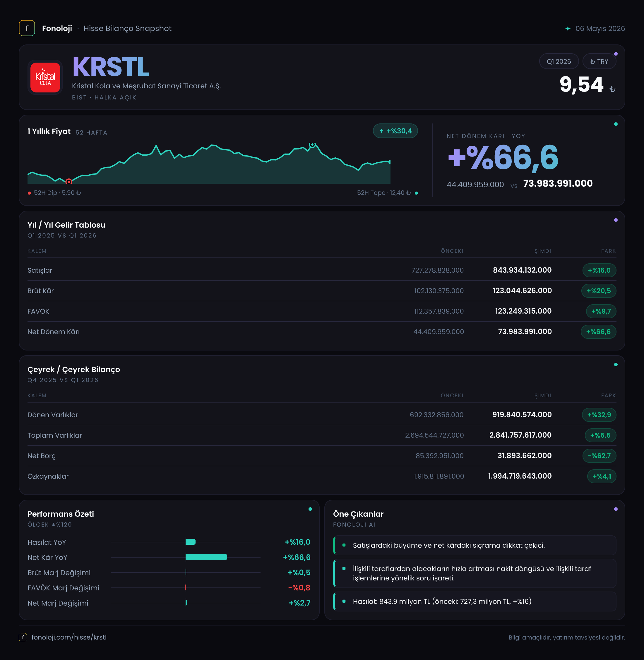Click the Hasılat YoY performance bar

[x=191, y=542]
